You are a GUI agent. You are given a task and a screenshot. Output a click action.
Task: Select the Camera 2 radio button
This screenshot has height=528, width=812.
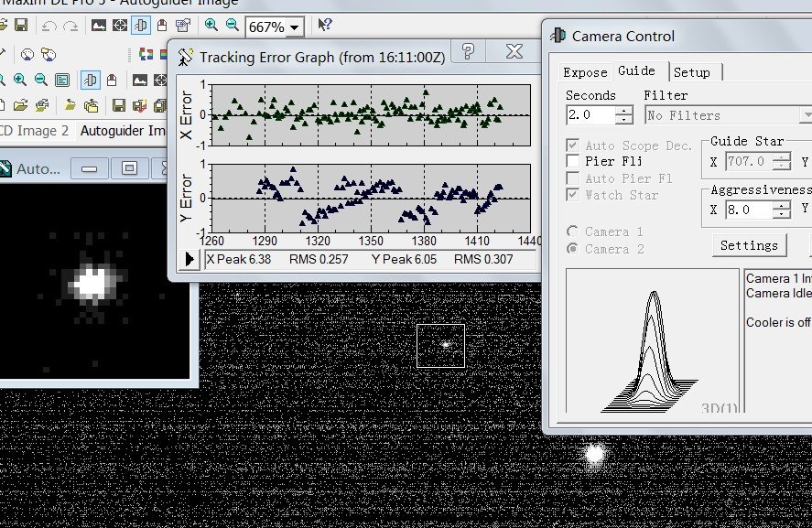coord(572,249)
